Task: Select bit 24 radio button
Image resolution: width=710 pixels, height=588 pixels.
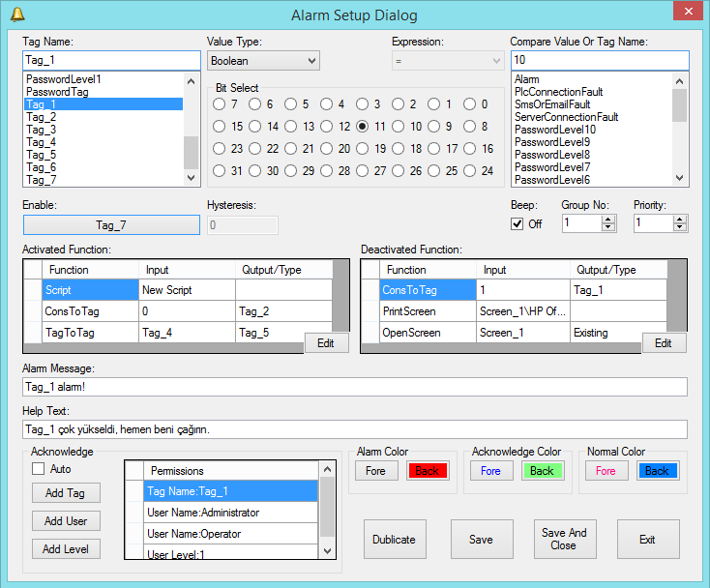Action: [470, 171]
